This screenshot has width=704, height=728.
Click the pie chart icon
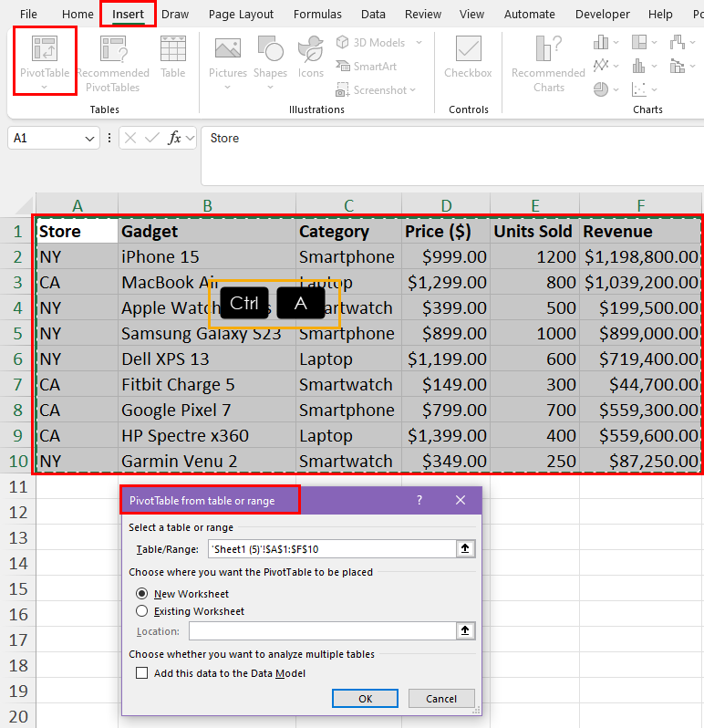601,89
